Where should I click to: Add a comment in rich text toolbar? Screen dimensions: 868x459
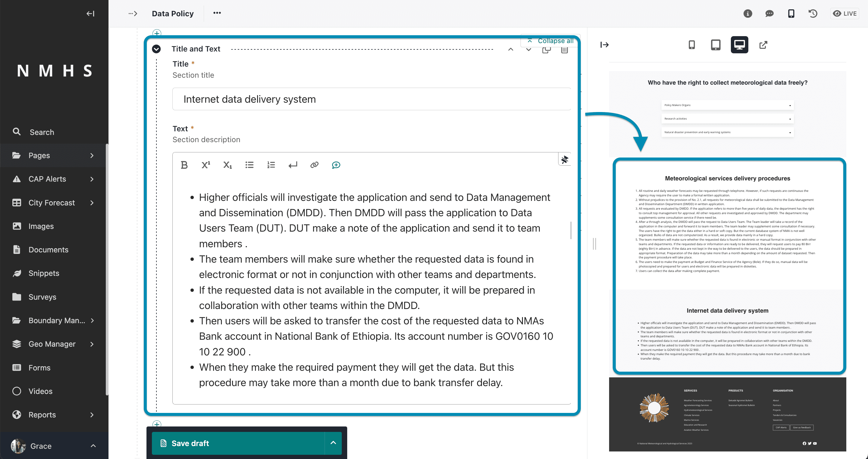pos(336,165)
